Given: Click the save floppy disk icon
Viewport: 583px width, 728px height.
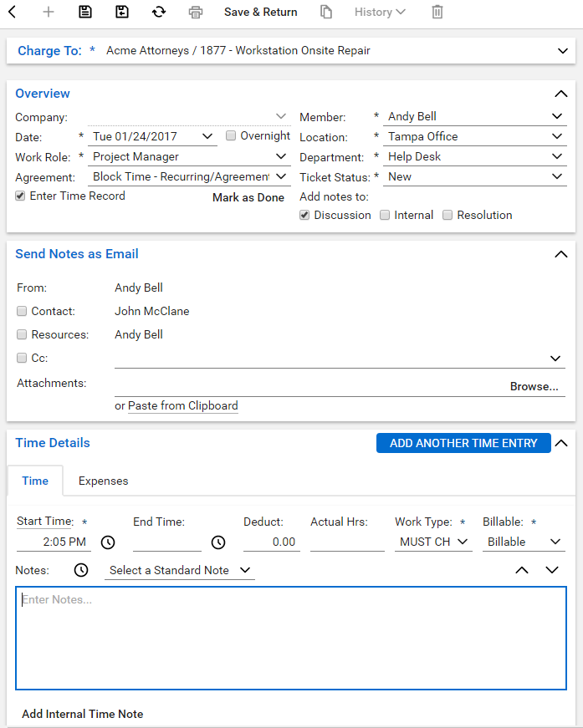Looking at the screenshot, I should [85, 12].
